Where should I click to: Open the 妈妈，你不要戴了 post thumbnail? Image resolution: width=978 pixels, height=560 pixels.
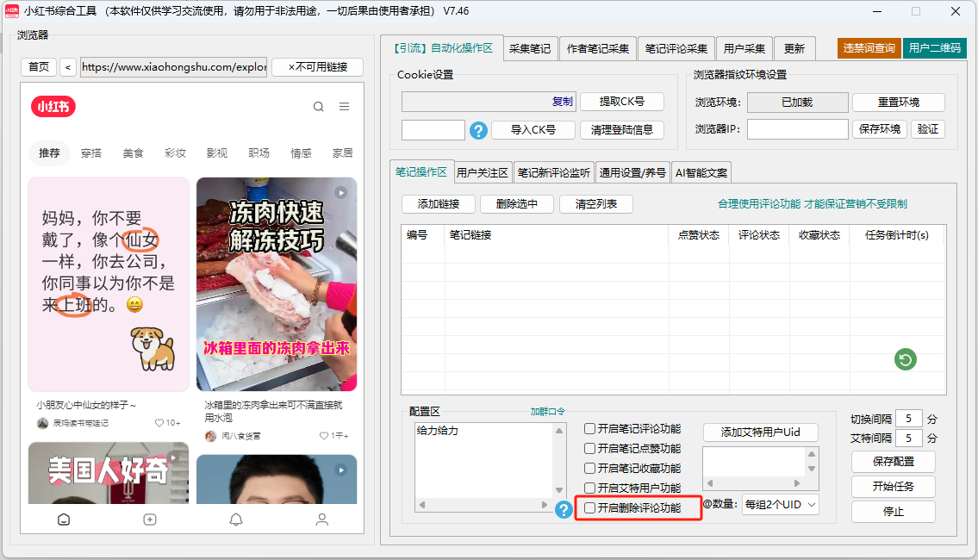pos(109,284)
